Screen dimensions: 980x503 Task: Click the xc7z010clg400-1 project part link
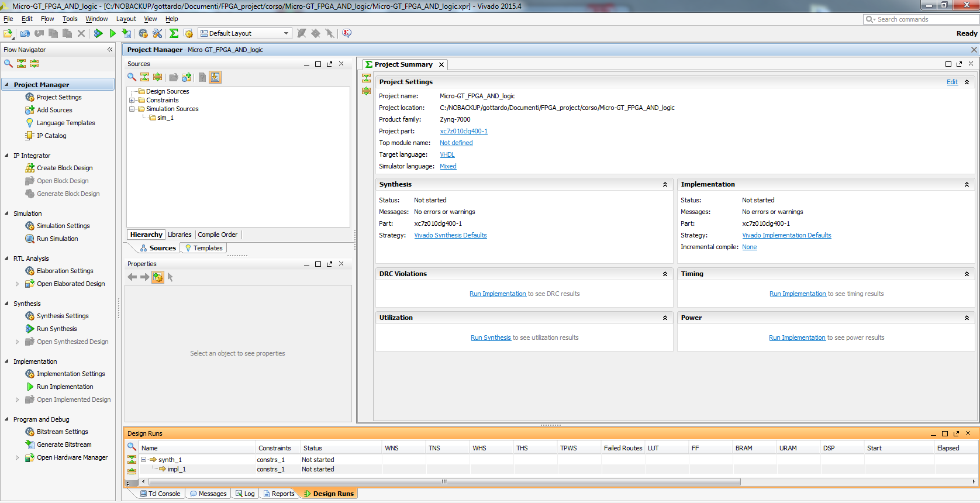(464, 131)
